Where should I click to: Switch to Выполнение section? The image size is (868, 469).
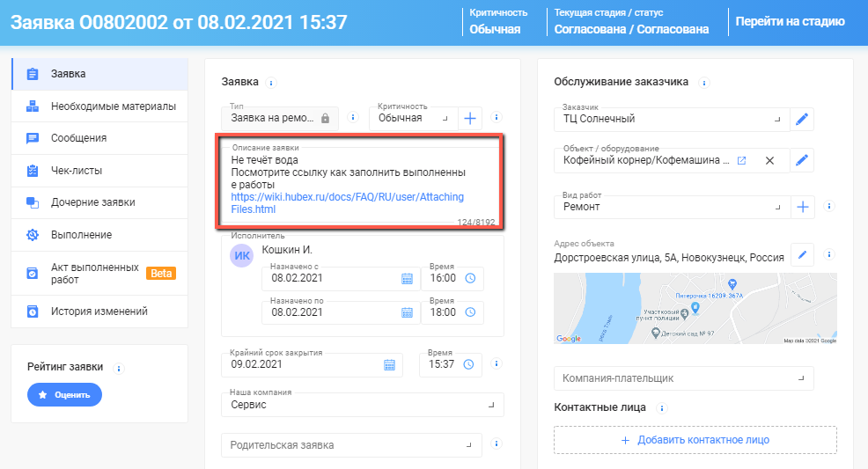[x=99, y=235]
